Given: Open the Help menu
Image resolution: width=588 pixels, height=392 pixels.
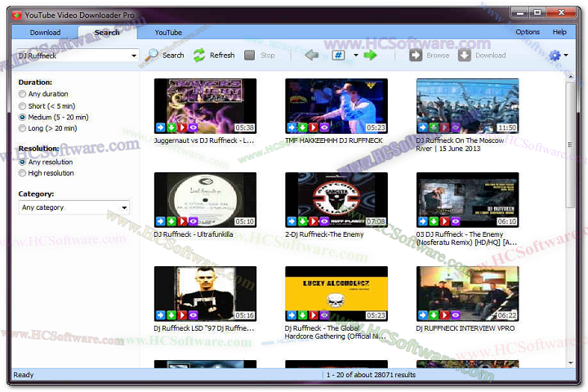Looking at the screenshot, I should click(x=559, y=32).
